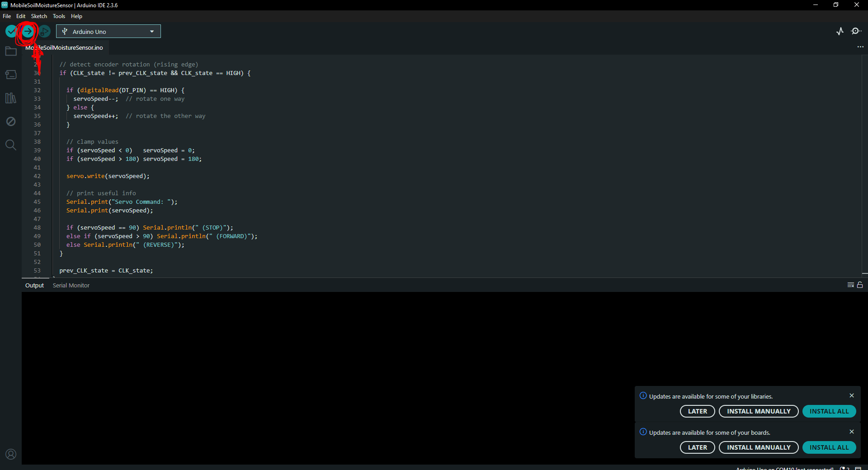
Task: Click the info icon on boards update notice
Action: coord(643,432)
